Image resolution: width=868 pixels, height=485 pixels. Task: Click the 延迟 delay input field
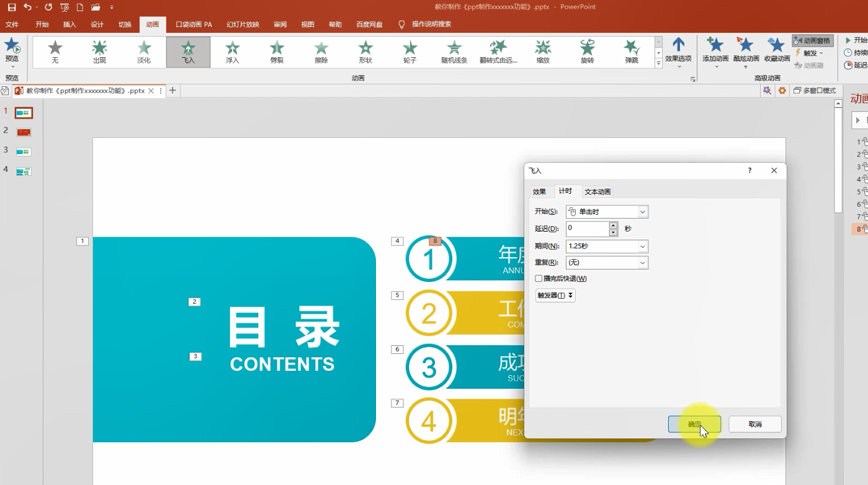tap(588, 229)
